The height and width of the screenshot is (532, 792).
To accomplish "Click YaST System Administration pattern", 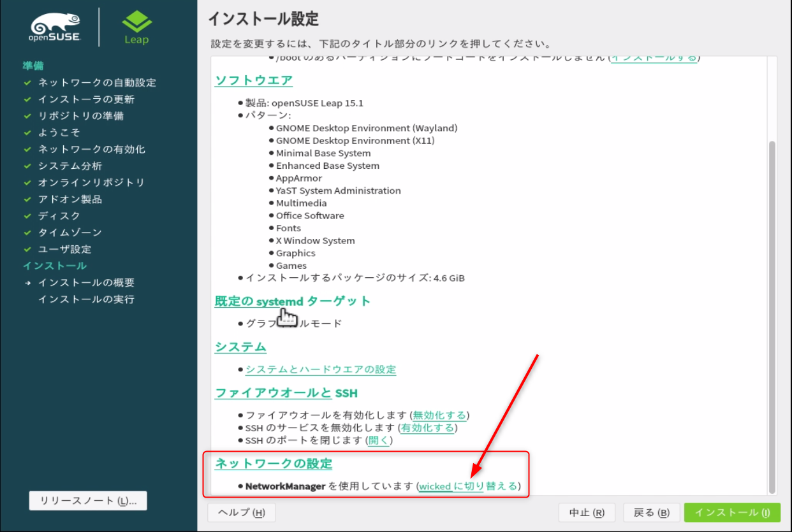I will coord(339,191).
